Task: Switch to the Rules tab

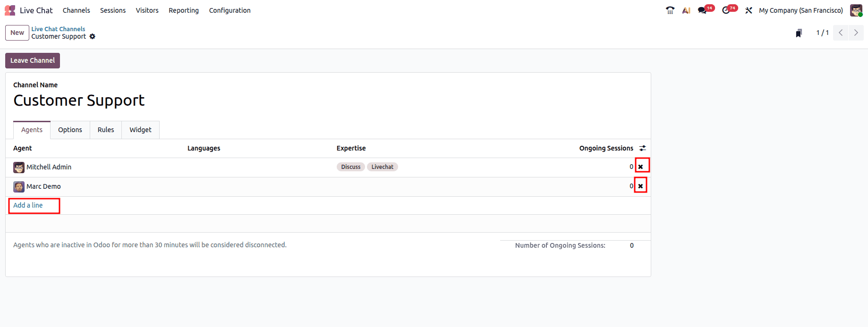Action: pos(106,130)
